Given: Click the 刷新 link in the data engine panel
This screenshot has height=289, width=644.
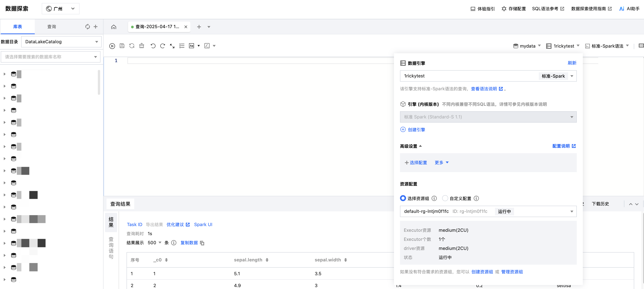Looking at the screenshot, I should click(x=572, y=63).
